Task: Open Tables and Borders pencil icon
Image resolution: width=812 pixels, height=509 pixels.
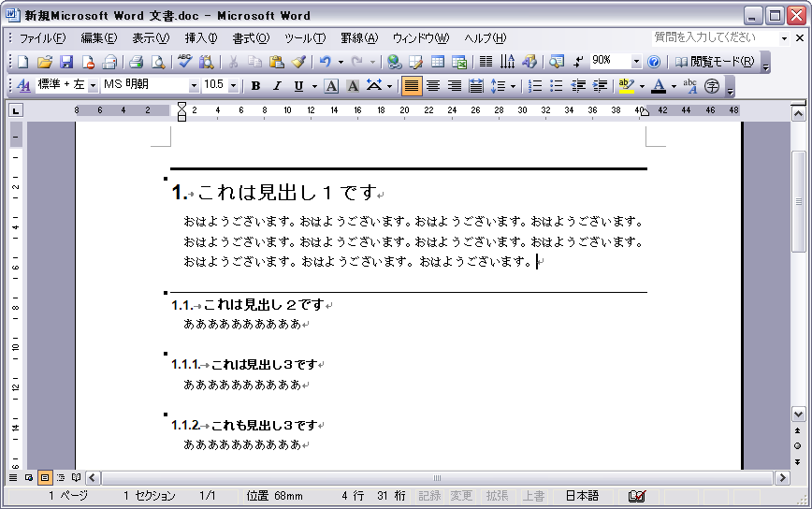Action: pyautogui.click(x=416, y=62)
